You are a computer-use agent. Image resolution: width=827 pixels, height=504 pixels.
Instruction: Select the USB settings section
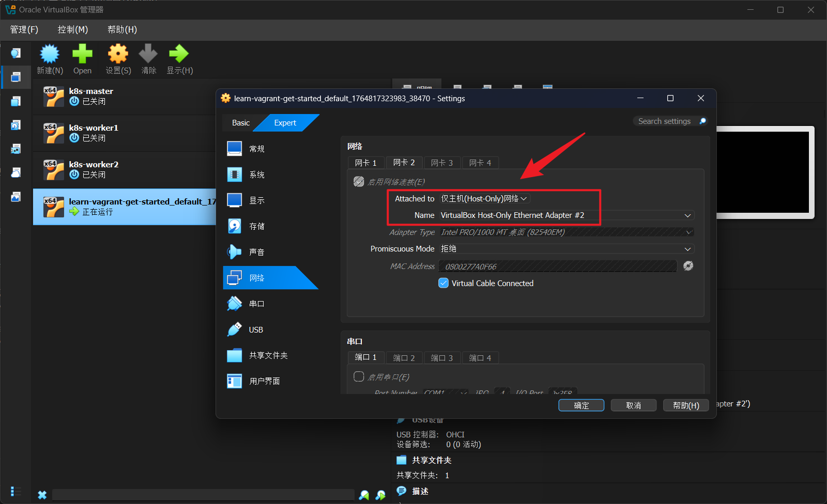click(x=255, y=329)
